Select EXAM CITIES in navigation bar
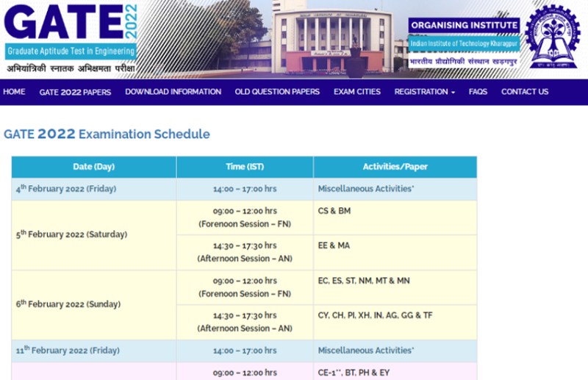This screenshot has width=588, height=380. (357, 92)
